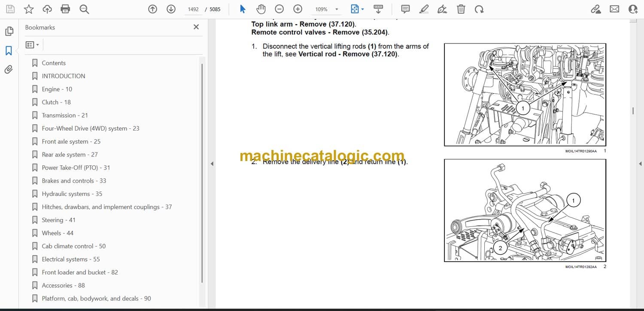Select the Highlight text pen tool
644x311 pixels.
click(424, 9)
